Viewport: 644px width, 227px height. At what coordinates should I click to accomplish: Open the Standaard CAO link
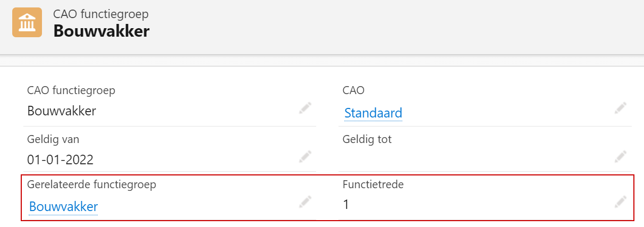pos(373,113)
